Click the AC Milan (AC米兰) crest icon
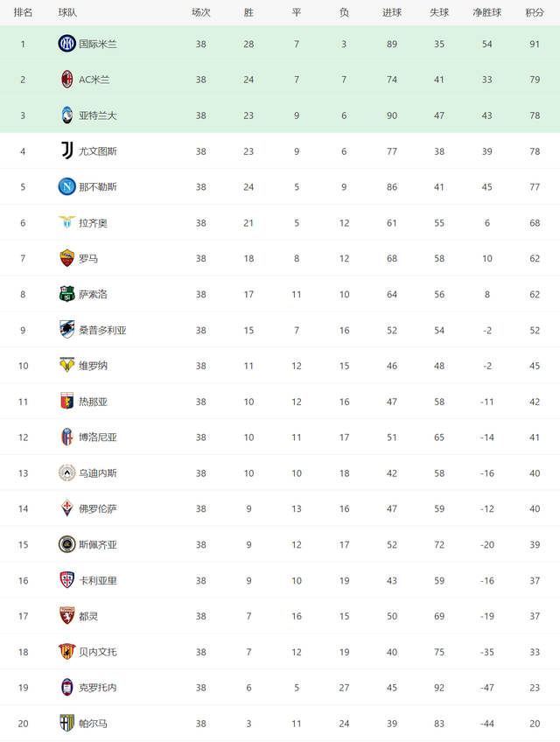Viewport: 560px width, 742px height. tap(66, 80)
